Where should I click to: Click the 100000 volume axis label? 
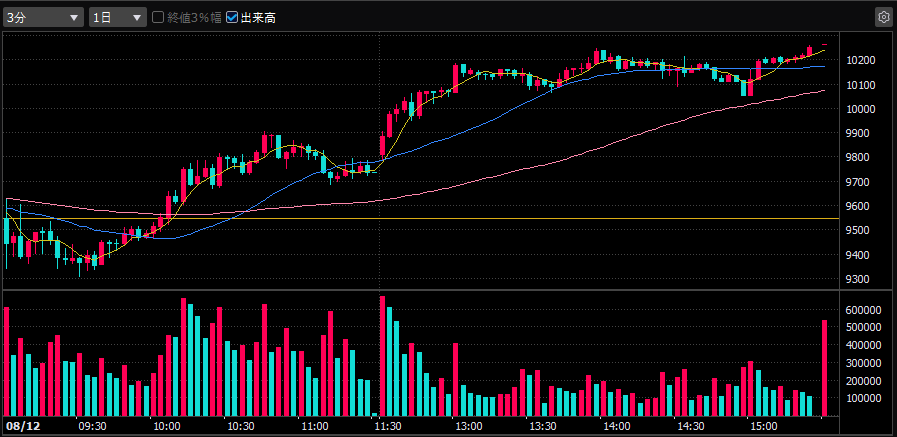(x=863, y=399)
